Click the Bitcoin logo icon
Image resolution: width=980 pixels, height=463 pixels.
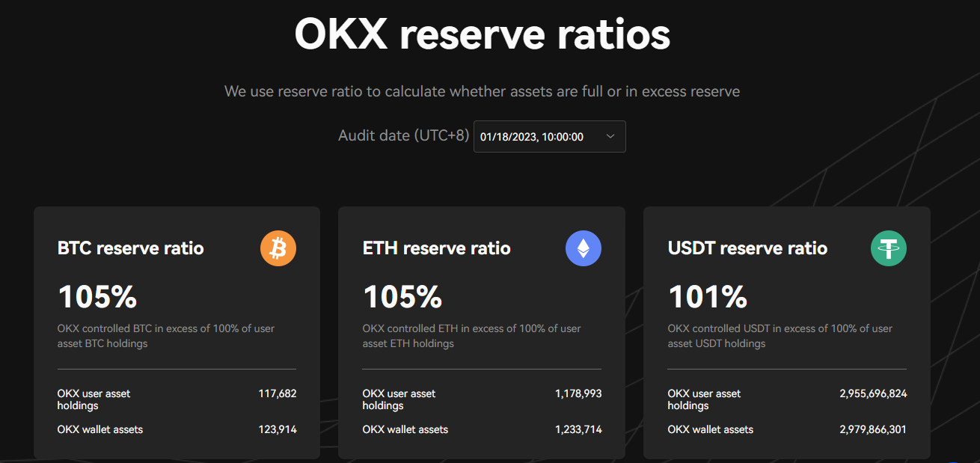(278, 248)
